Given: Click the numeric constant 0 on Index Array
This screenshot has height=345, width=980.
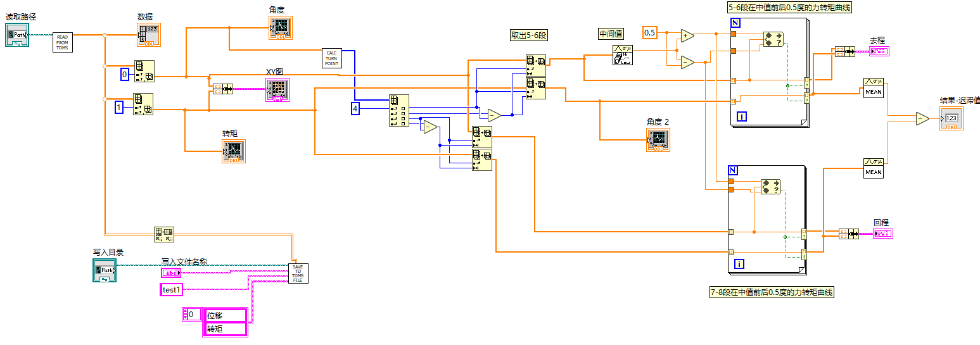Looking at the screenshot, I should (x=125, y=75).
